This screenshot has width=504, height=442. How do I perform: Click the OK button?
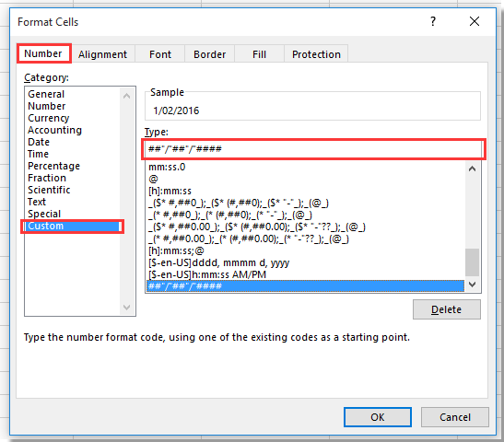(x=378, y=417)
